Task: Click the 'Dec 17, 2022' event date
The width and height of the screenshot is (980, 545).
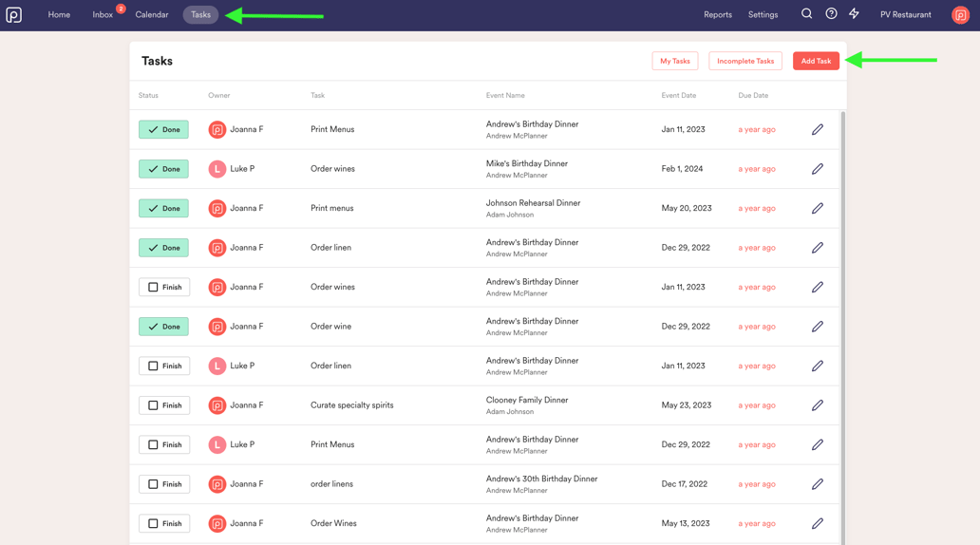Action: (x=685, y=483)
